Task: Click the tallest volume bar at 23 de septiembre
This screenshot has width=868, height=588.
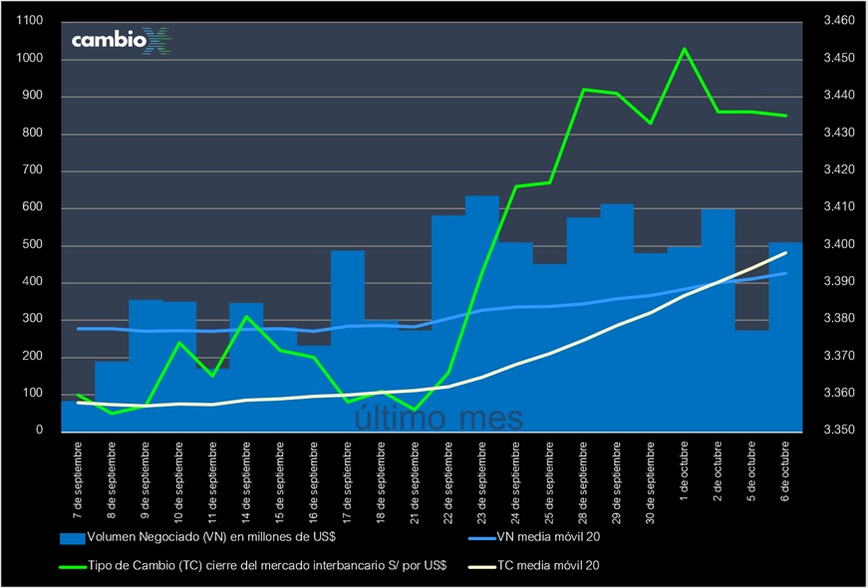Action: point(482,313)
